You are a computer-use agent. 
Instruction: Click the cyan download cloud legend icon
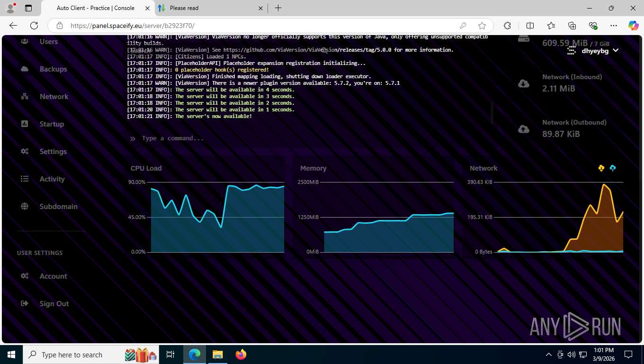pyautogui.click(x=613, y=168)
